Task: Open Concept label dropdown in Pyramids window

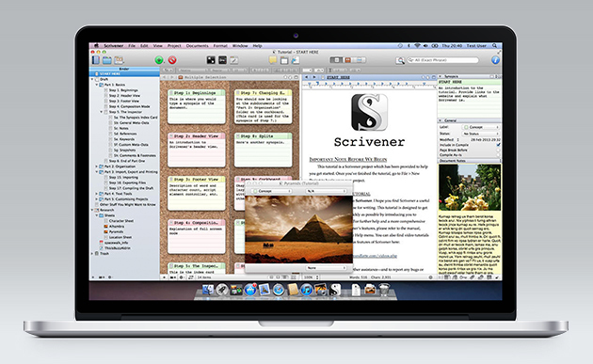Action: (271, 191)
